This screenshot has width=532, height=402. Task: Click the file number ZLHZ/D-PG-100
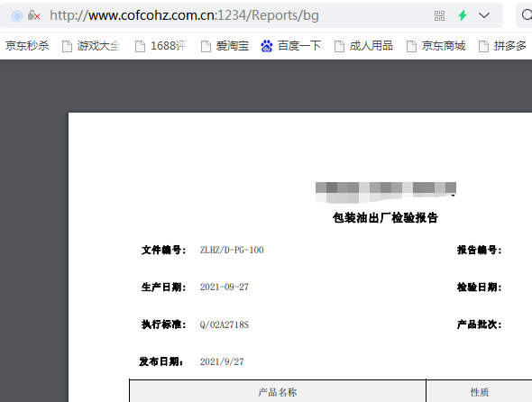coord(232,250)
